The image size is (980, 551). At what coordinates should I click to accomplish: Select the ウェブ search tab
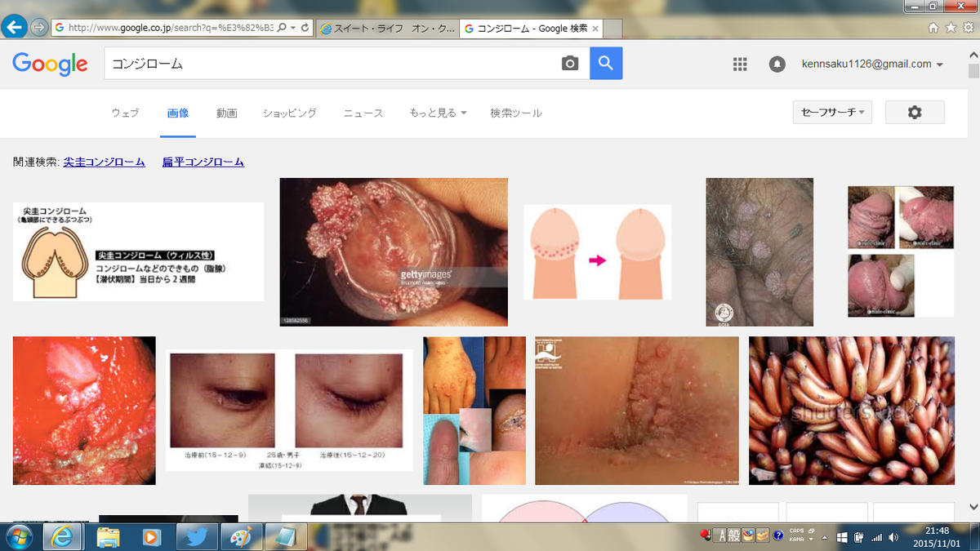pyautogui.click(x=125, y=113)
